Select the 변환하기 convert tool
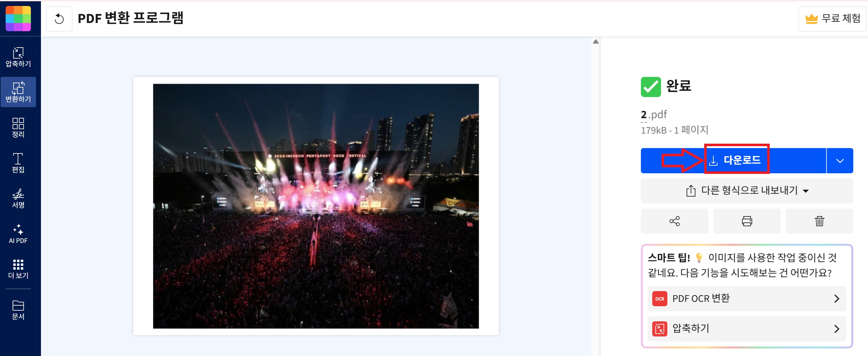This screenshot has width=868, height=356. (x=18, y=92)
